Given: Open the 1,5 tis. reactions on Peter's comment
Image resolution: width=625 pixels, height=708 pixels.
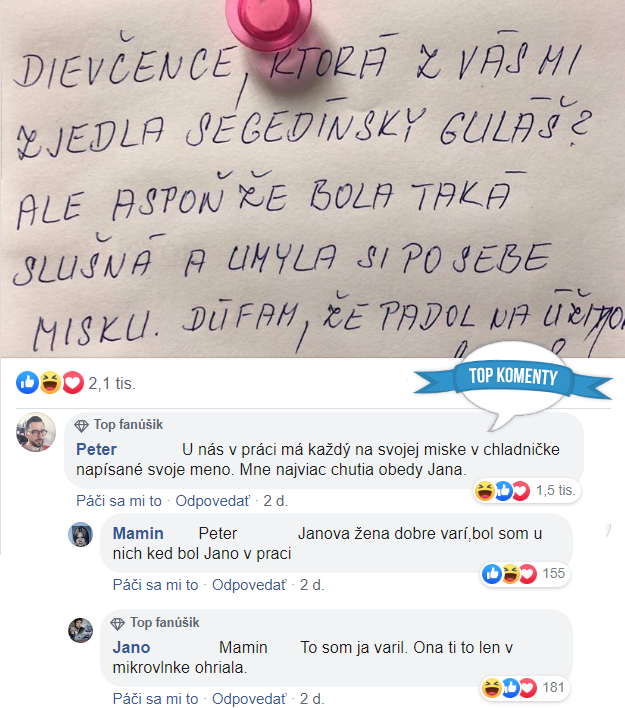Looking at the screenshot, I should coord(527,490).
